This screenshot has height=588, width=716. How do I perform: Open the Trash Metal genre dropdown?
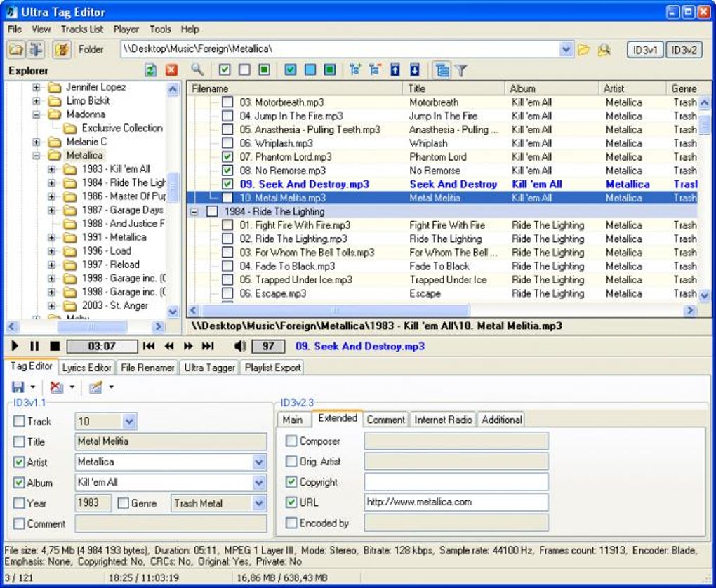tap(259, 503)
